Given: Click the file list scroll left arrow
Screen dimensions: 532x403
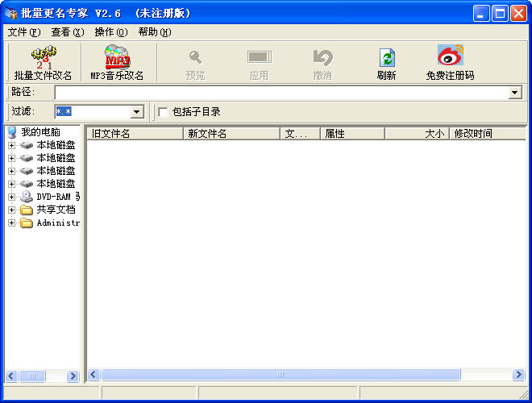Looking at the screenshot, I should (94, 375).
